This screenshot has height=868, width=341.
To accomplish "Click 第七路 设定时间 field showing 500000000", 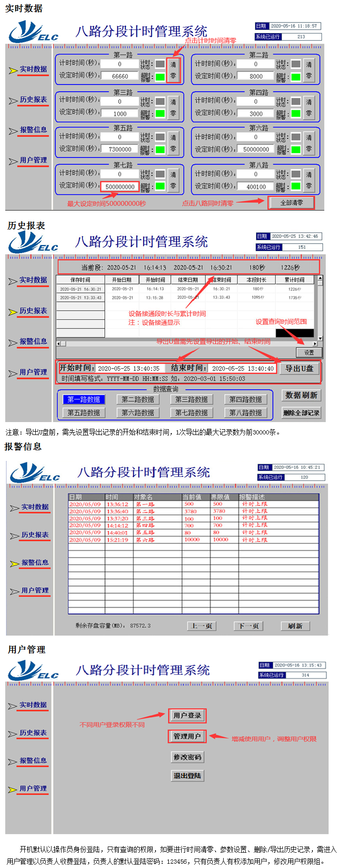I will (x=120, y=187).
